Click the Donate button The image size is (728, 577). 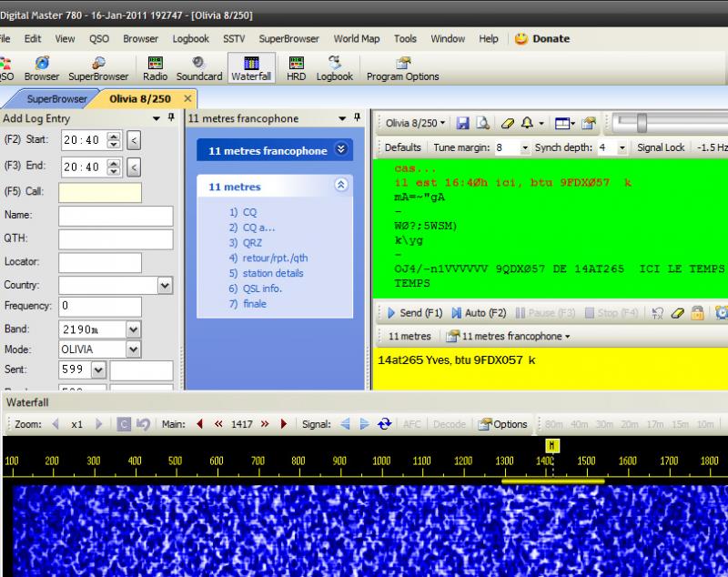[541, 39]
